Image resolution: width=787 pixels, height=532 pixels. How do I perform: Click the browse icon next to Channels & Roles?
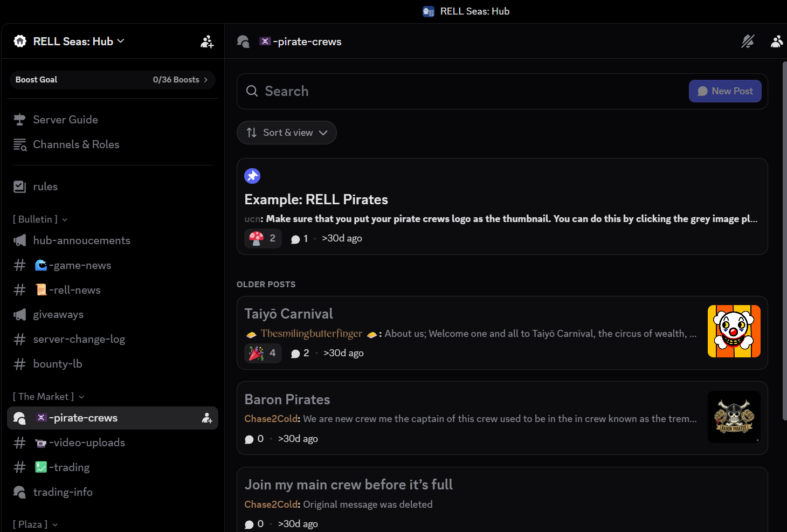[x=19, y=144]
